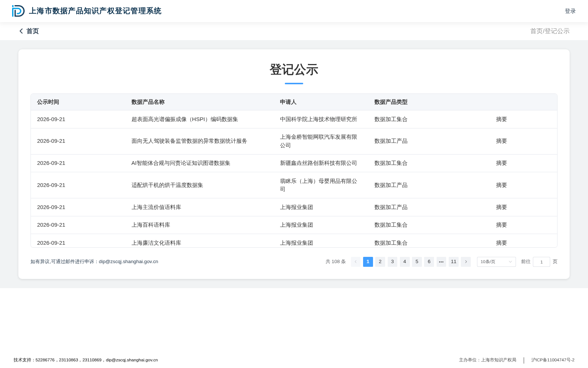Click 适配烘干机的烘干温度数据集 name
Viewport: 588px width, 368px height.
tap(167, 185)
